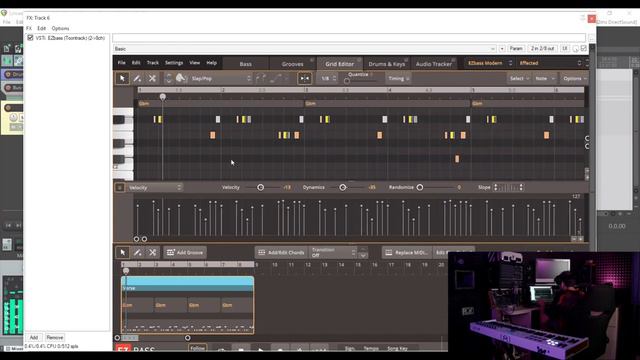Select the arrow pointer tool in song track toolbar
Image resolution: width=640 pixels, height=360 pixels.
pyautogui.click(x=122, y=253)
